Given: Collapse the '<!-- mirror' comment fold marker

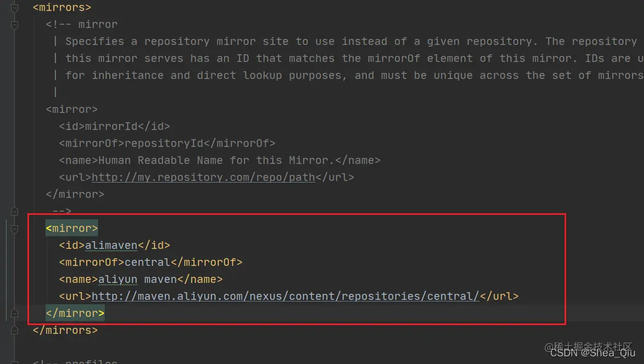Looking at the screenshot, I should click(x=14, y=25).
